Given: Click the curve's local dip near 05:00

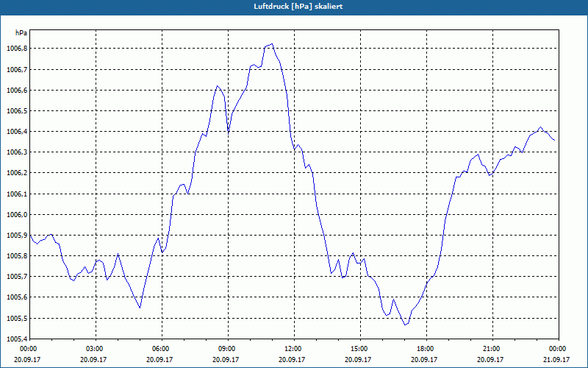Looking at the screenshot, I should tap(140, 308).
